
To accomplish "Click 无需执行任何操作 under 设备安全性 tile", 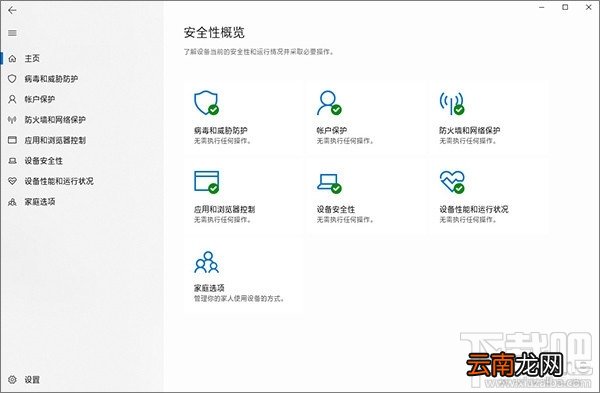I will (x=345, y=220).
